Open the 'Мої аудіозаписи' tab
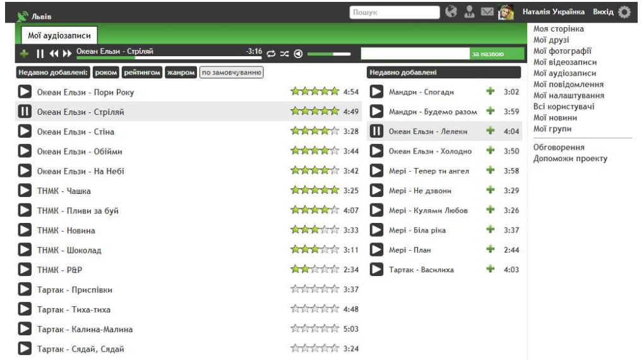Screen dimensions: 644x360 59,35
